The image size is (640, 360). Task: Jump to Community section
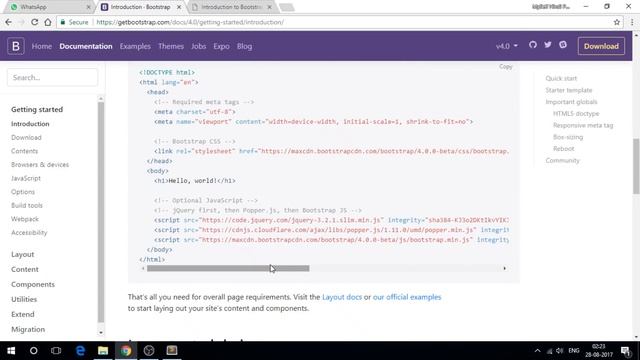tap(562, 160)
